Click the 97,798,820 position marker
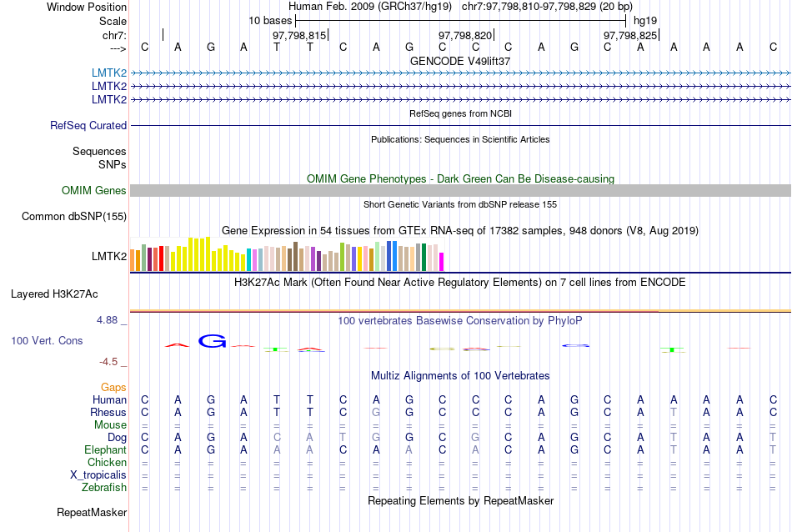 coord(466,35)
